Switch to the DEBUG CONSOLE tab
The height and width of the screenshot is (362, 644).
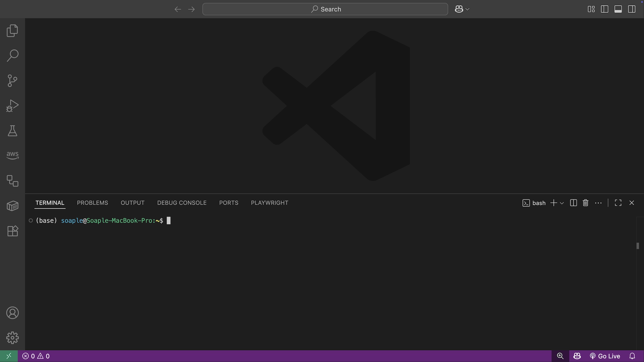[x=182, y=203]
